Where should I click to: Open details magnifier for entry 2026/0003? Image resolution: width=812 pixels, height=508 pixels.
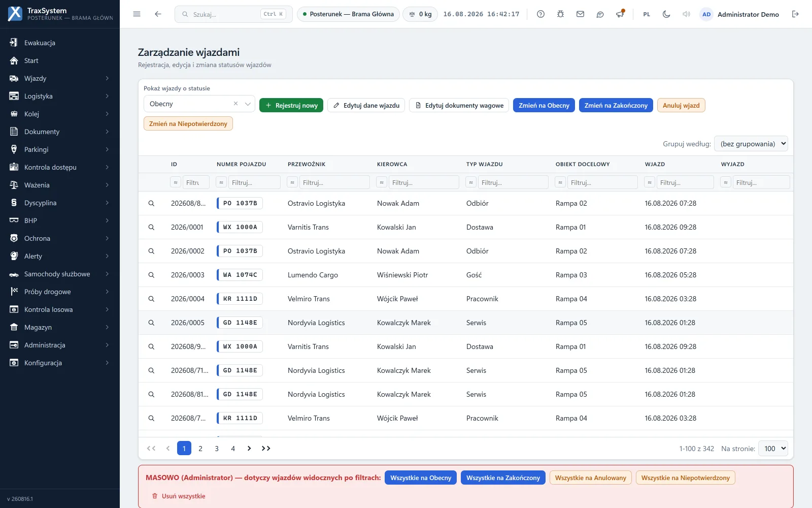[x=151, y=275]
